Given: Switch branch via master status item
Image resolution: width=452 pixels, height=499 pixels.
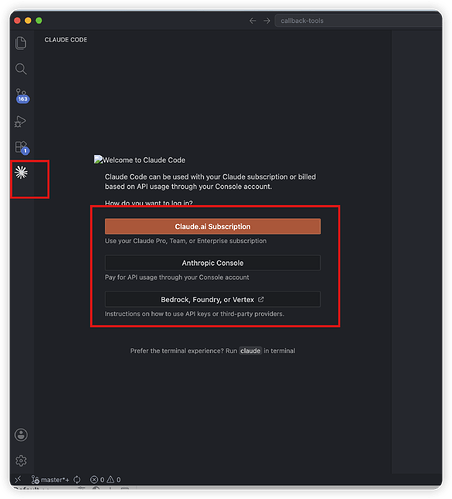Looking at the screenshot, I should click(x=50, y=480).
